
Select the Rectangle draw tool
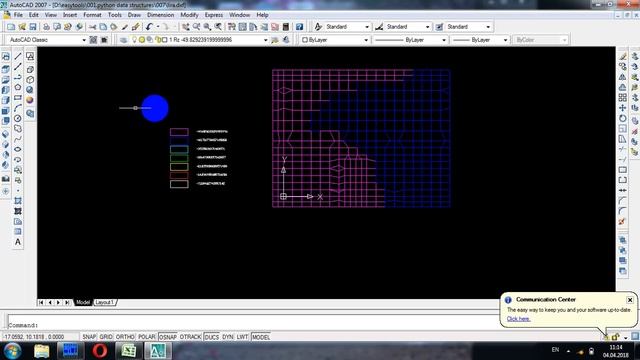click(18, 98)
